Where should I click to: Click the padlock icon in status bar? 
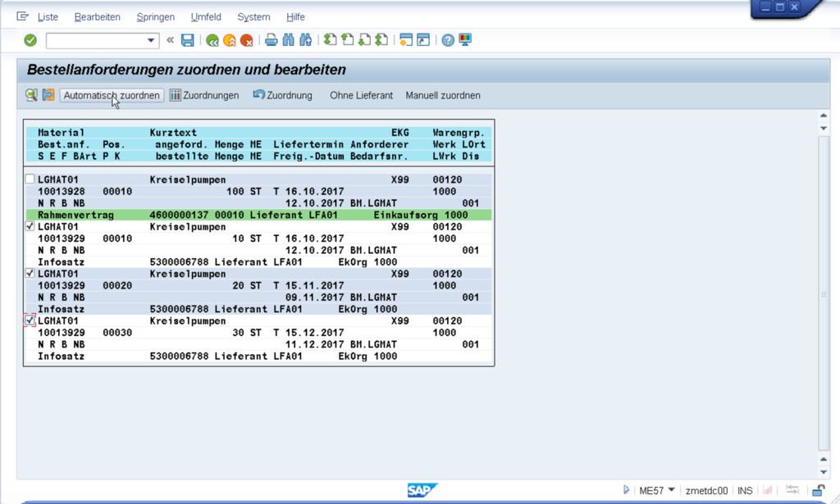coord(818,490)
